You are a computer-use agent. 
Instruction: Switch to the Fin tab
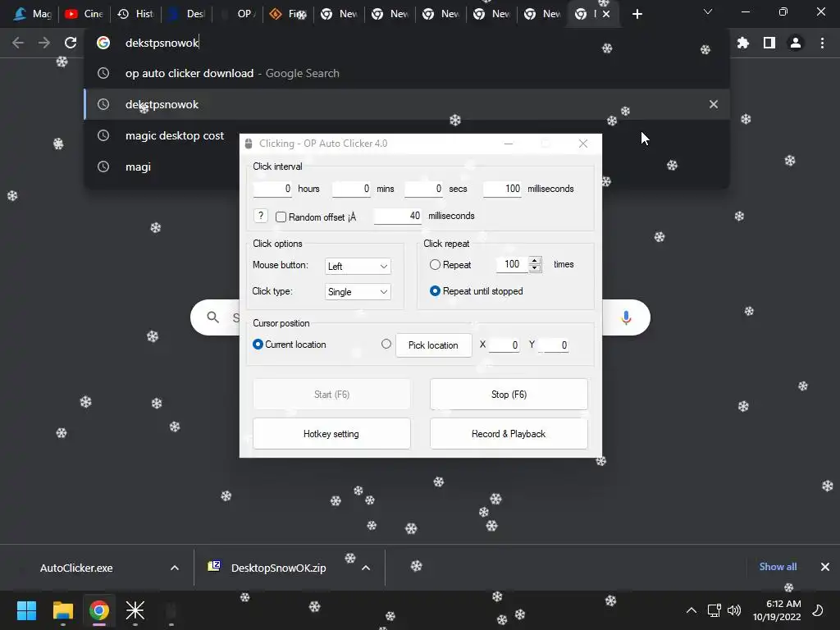[288, 14]
